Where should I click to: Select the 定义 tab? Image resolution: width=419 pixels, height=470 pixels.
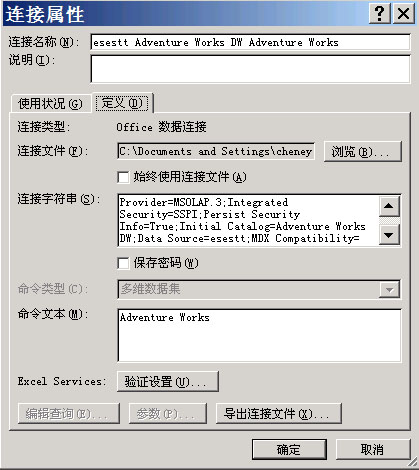pos(122,103)
